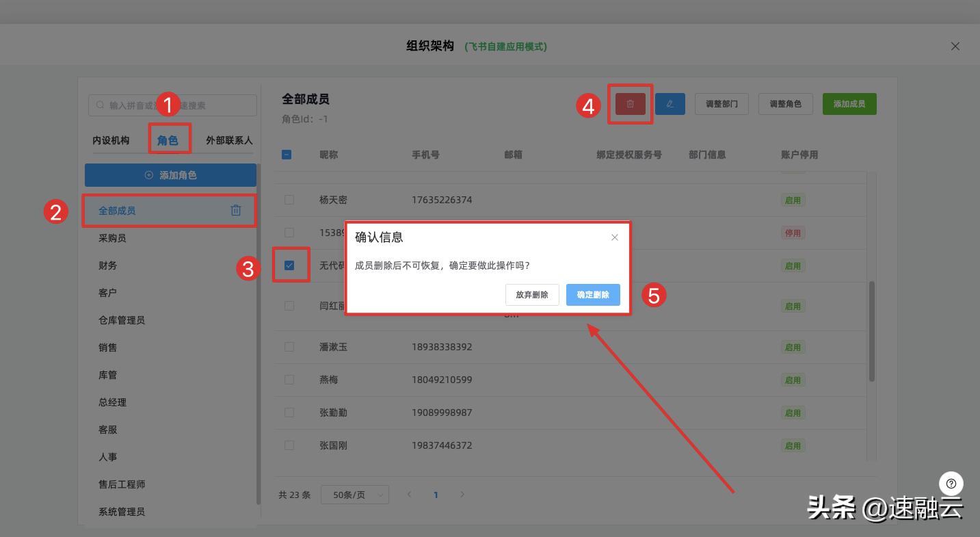The width and height of the screenshot is (980, 537).
Task: Click 放弃删除 to cancel deletion
Action: (x=532, y=295)
